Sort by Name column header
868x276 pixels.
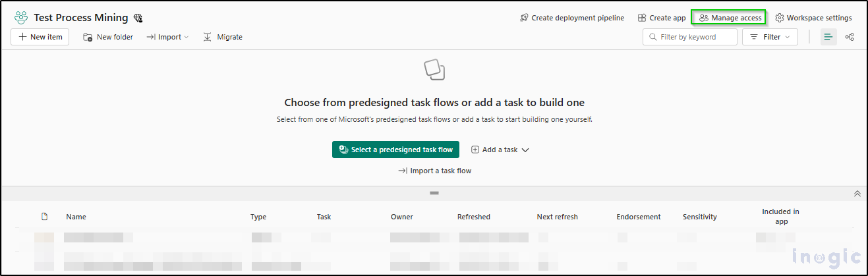coord(76,217)
